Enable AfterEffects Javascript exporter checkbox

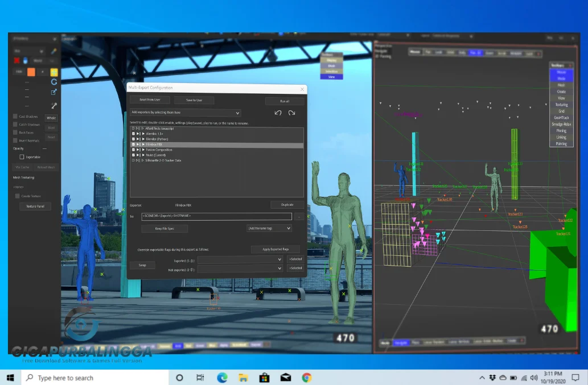point(133,129)
